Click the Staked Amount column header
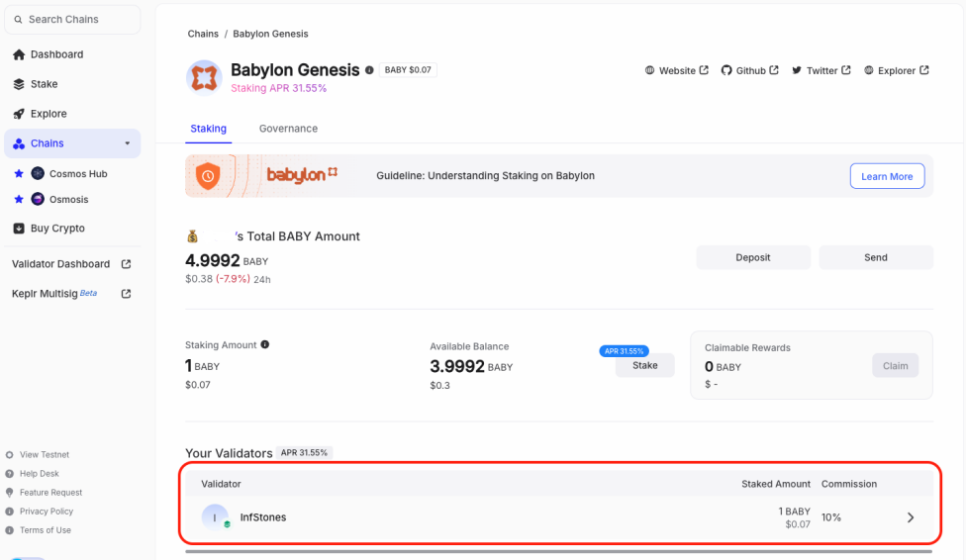The height and width of the screenshot is (560, 966). (776, 484)
